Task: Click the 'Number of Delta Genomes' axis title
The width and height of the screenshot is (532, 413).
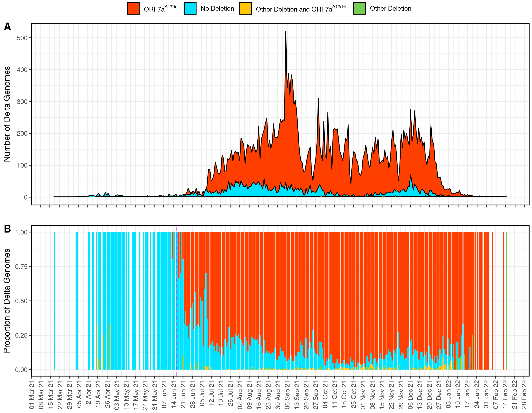Action: pyautogui.click(x=7, y=114)
